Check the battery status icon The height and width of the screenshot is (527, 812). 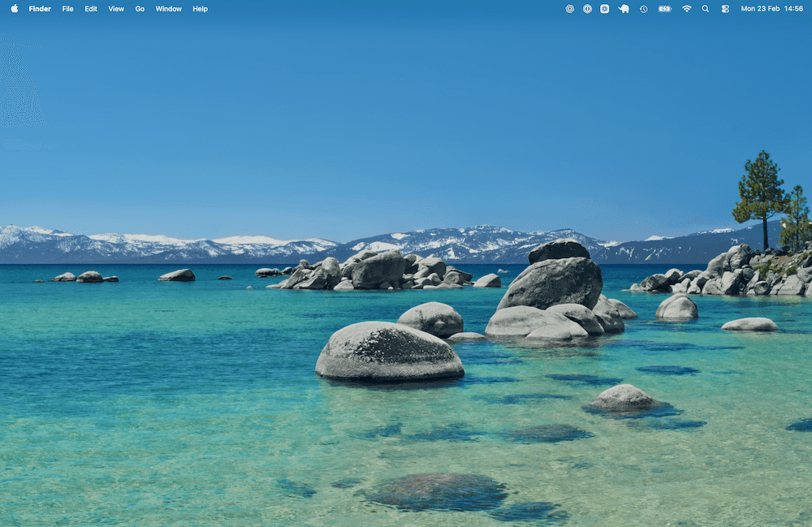[x=664, y=9]
